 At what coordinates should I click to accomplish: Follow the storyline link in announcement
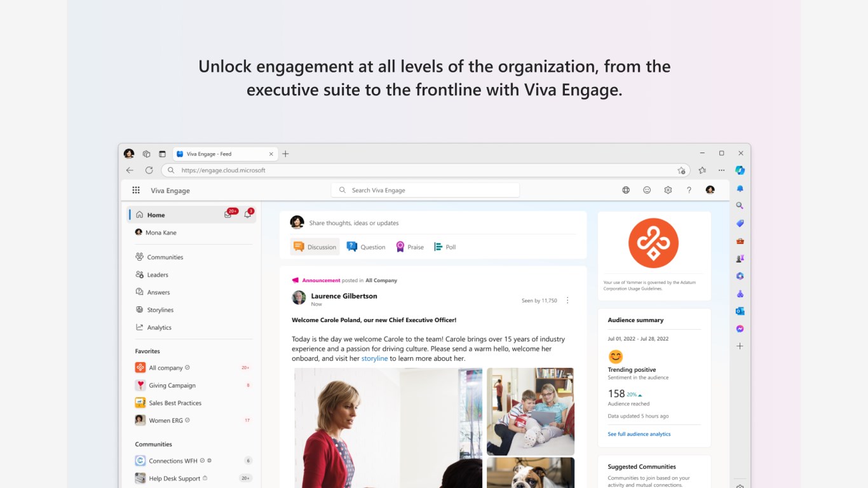click(x=374, y=358)
